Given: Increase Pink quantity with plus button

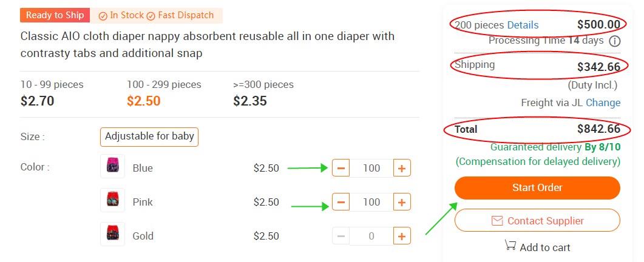Looking at the screenshot, I should (x=402, y=202).
